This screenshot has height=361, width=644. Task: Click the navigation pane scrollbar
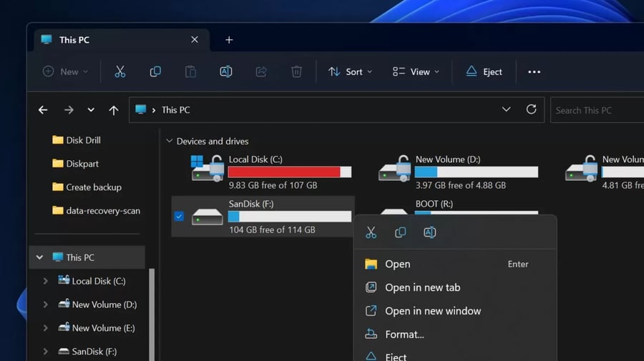(x=152, y=315)
